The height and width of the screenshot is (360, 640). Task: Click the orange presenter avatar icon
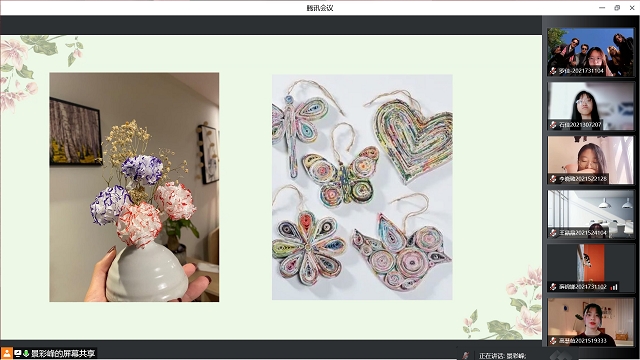point(7,353)
